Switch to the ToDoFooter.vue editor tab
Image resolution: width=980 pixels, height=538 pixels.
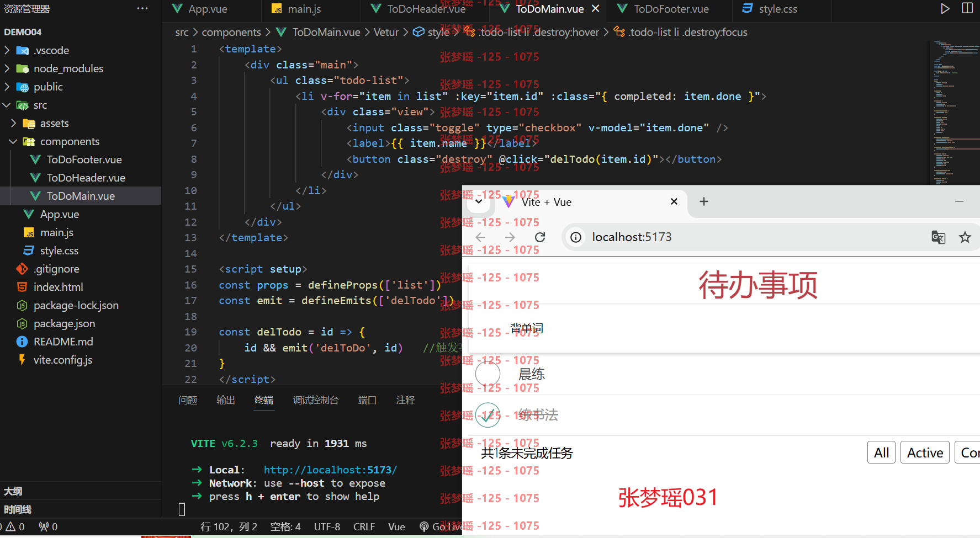pyautogui.click(x=670, y=9)
